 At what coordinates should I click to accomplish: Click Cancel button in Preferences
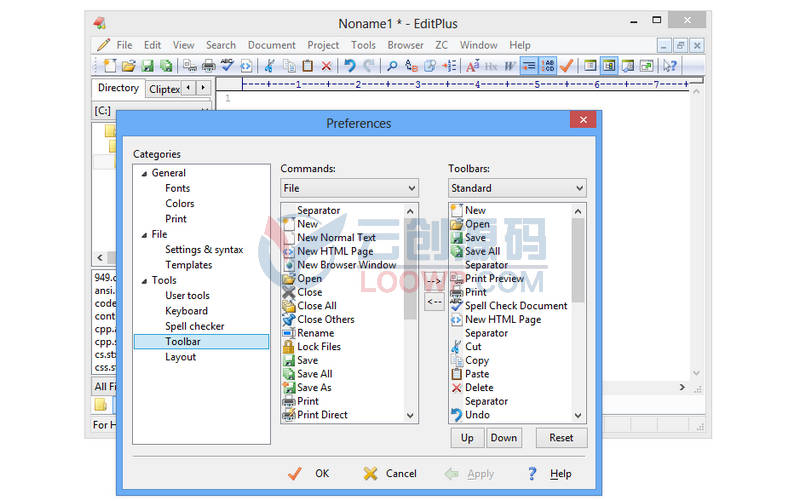pos(390,474)
